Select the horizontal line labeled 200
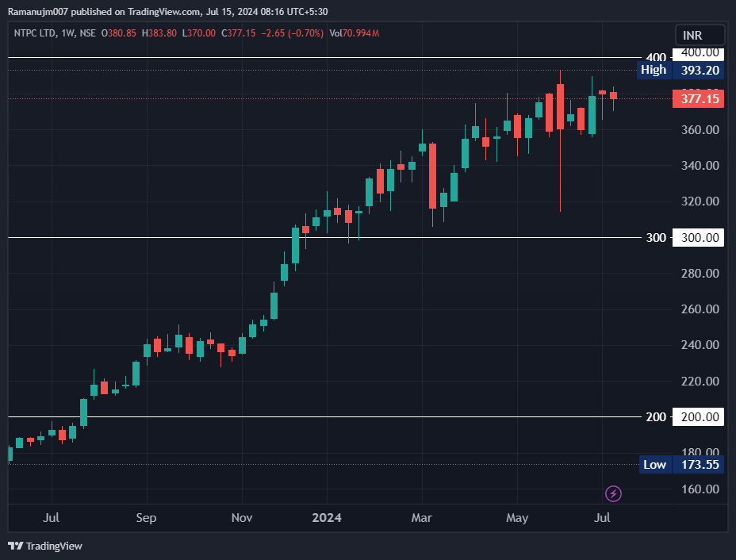736x560 pixels. [x=324, y=417]
